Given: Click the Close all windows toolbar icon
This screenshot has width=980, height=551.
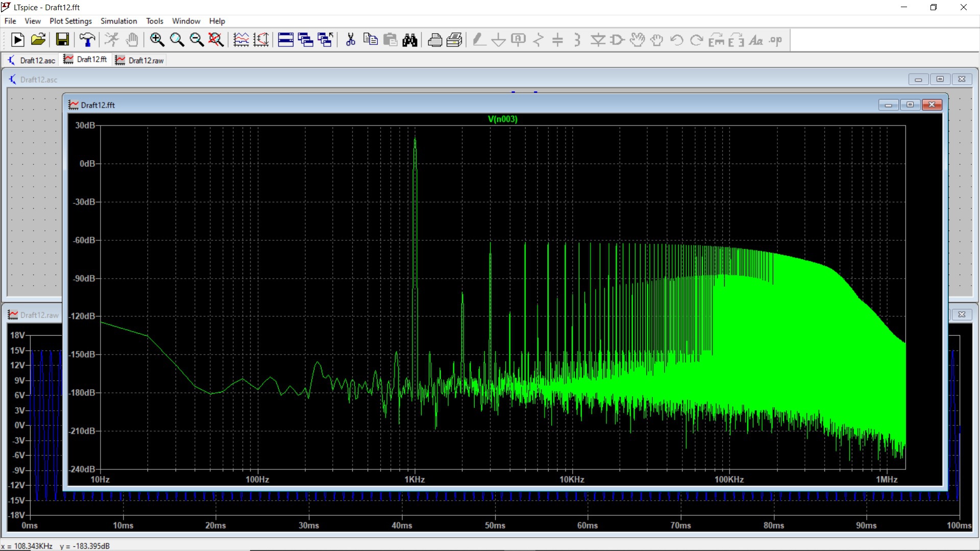Looking at the screenshot, I should pos(325,40).
